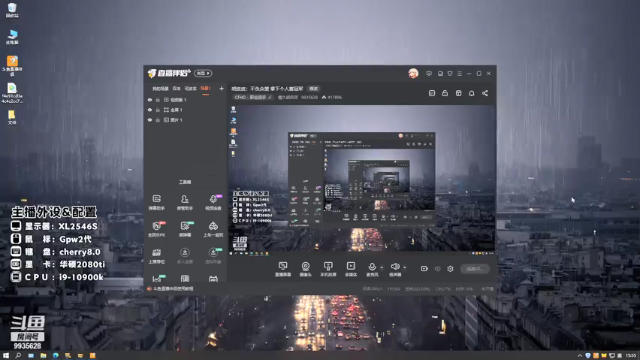Image resolution: width=640 pixels, height=360 pixels.
Task: Open the message icon in title bar
Action: coord(429,73)
